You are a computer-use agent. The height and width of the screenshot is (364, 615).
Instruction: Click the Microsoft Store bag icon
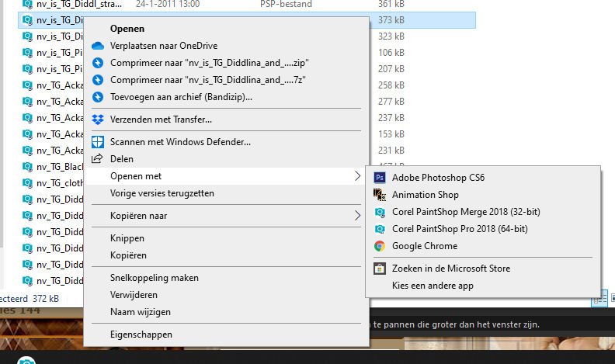(x=379, y=269)
